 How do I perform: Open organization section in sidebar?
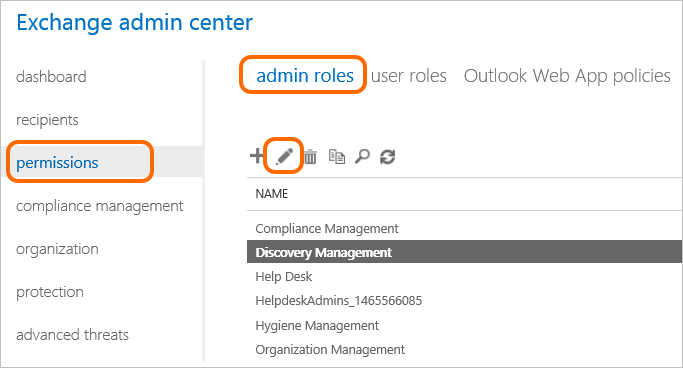pyautogui.click(x=57, y=249)
